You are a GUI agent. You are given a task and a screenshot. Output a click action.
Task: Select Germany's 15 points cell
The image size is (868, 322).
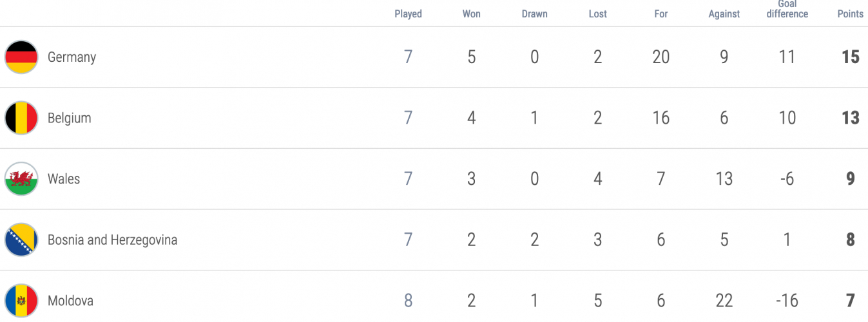pyautogui.click(x=850, y=57)
